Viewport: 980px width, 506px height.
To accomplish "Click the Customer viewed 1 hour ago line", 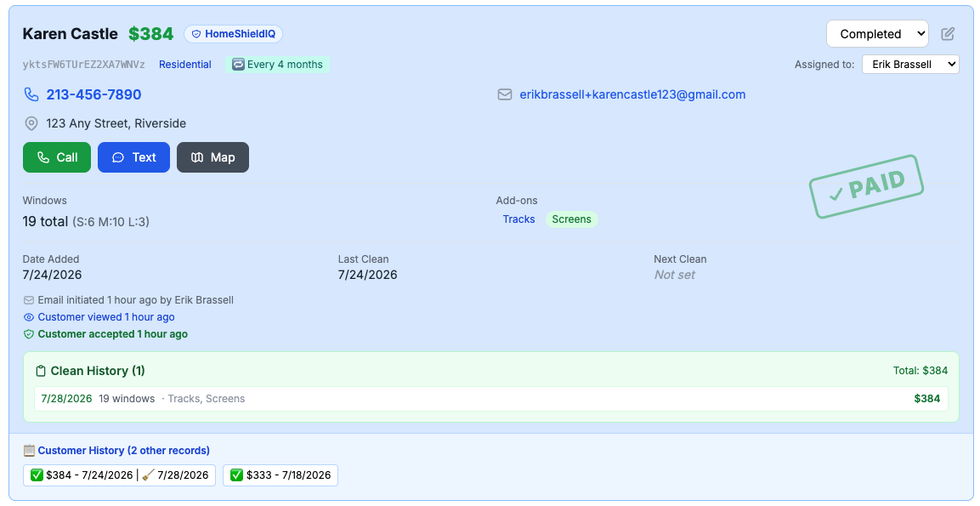I will point(106,317).
